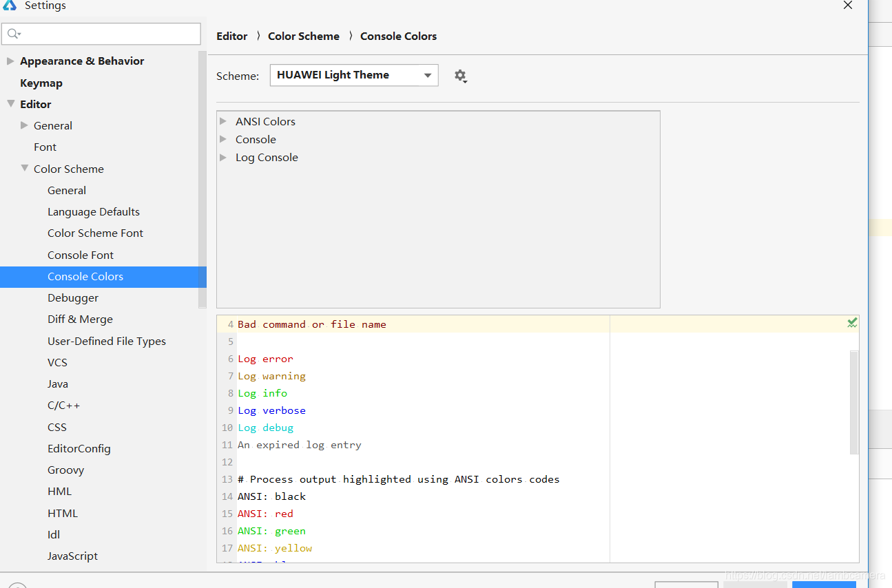This screenshot has width=892, height=588.
Task: Select Font under Editor
Action: (45, 147)
